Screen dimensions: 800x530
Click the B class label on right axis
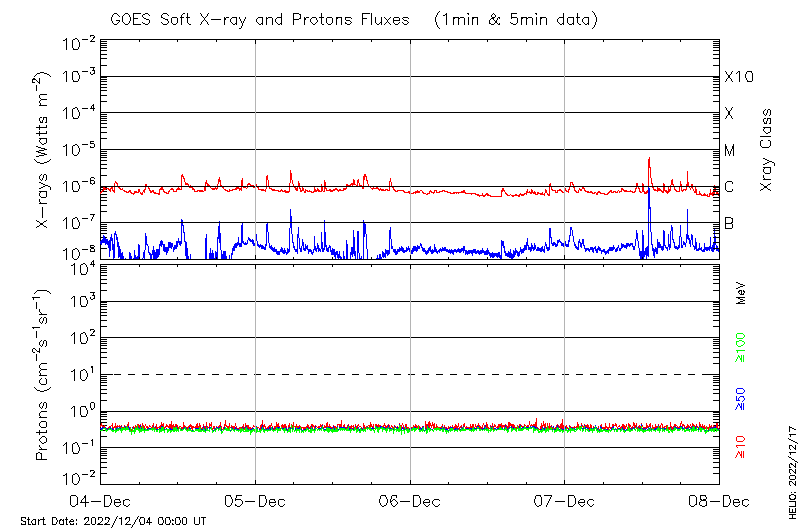729,222
